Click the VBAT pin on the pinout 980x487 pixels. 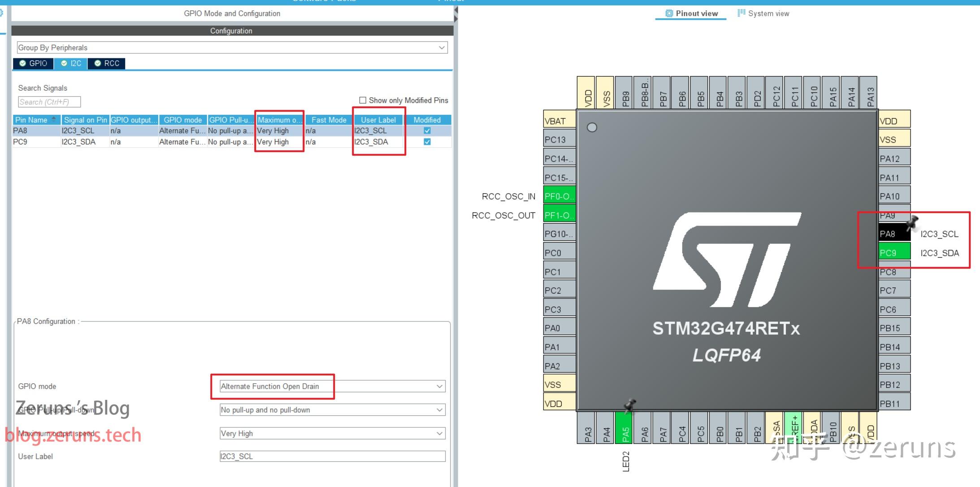pos(558,120)
